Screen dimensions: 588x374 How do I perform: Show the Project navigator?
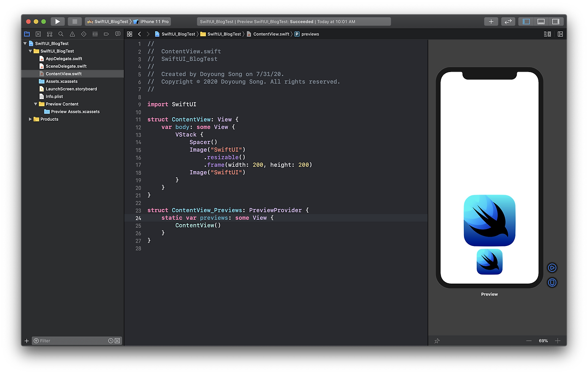point(27,34)
